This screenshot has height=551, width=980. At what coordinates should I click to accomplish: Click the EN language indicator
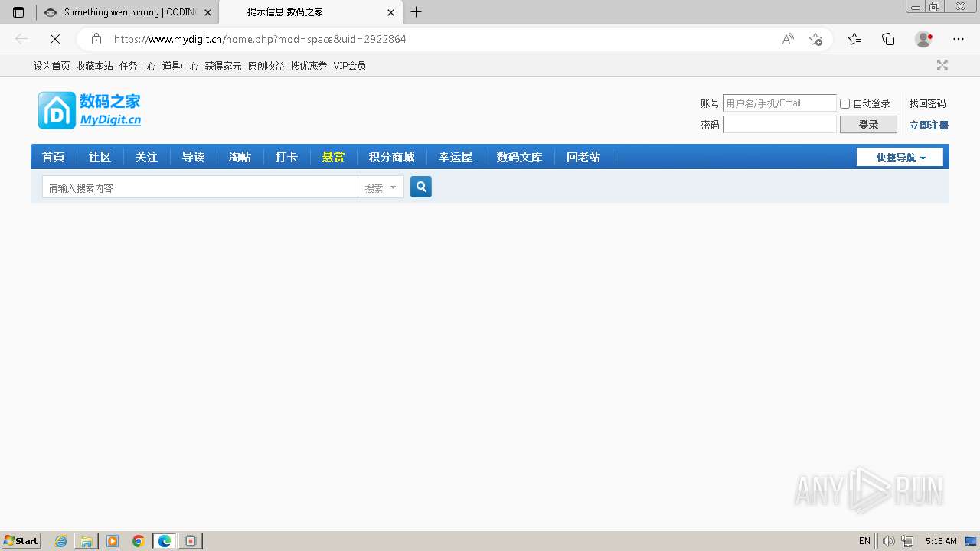click(x=864, y=541)
